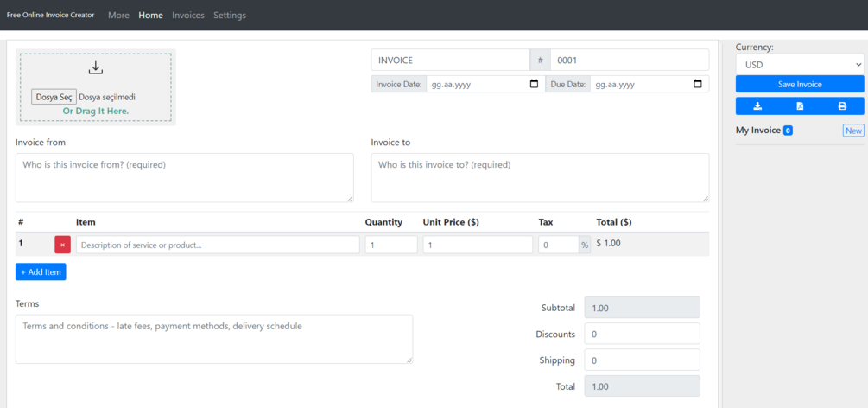Click the My Invoice count badge
The height and width of the screenshot is (408, 868).
tap(788, 131)
